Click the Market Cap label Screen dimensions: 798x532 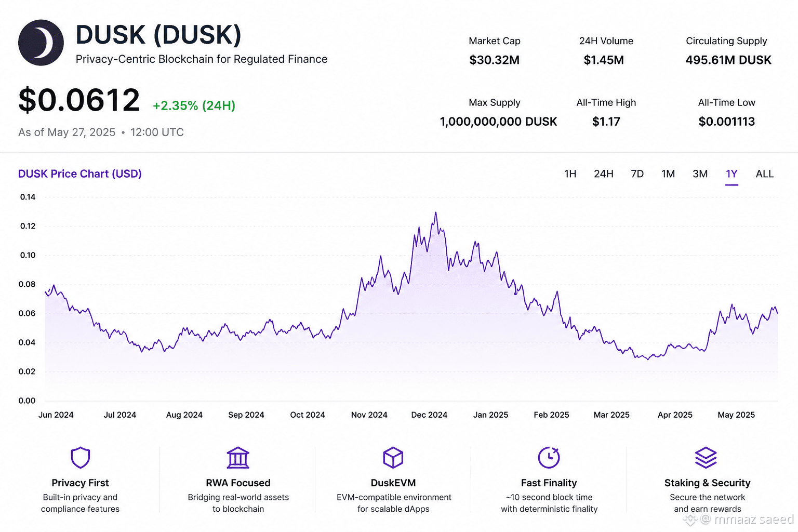495,41
